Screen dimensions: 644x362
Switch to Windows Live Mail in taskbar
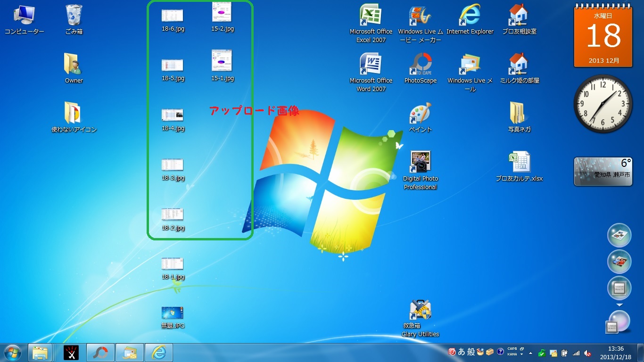pyautogui.click(x=129, y=353)
